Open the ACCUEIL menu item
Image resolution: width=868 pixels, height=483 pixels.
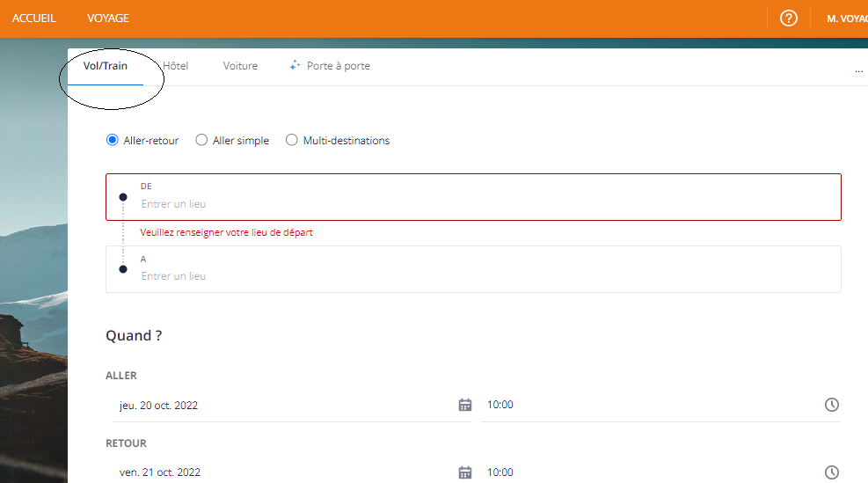[x=34, y=18]
